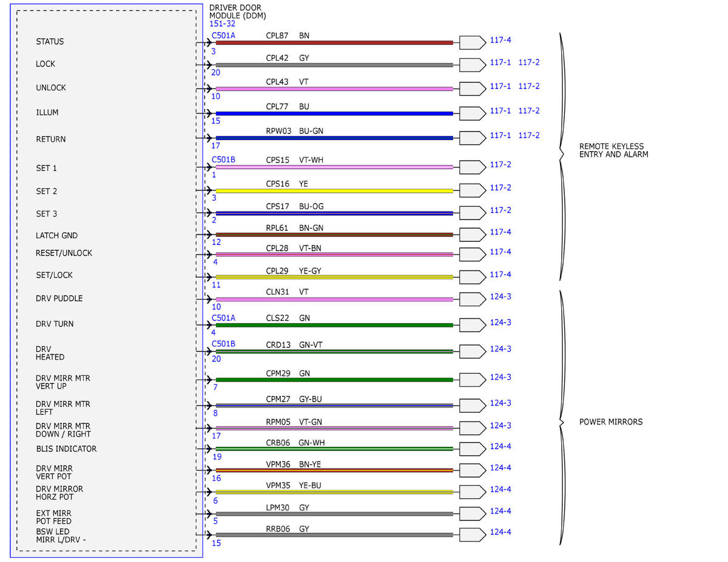Screen dimensions: 728x562
Task: Open the 117-1 link on RPW03 row
Action: pos(500,135)
